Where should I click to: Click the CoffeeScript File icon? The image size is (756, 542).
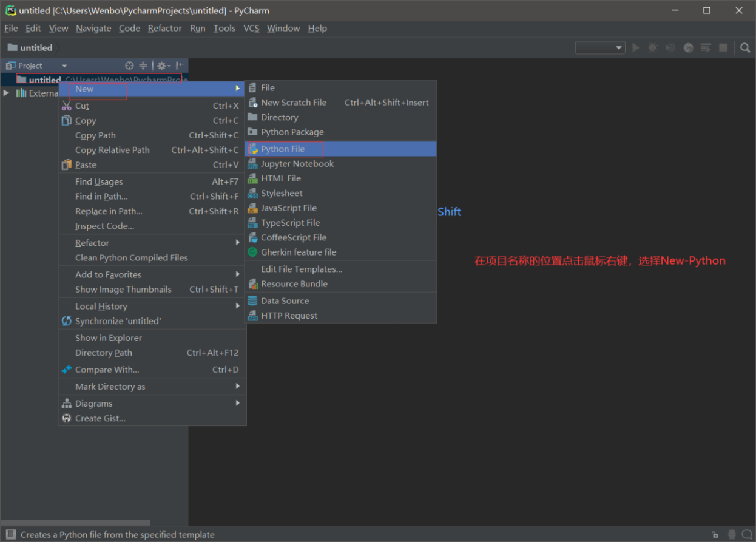pyautogui.click(x=252, y=237)
